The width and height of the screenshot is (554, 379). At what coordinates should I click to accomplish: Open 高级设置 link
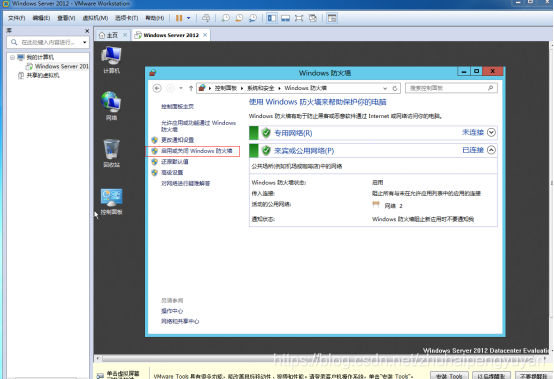(172, 173)
